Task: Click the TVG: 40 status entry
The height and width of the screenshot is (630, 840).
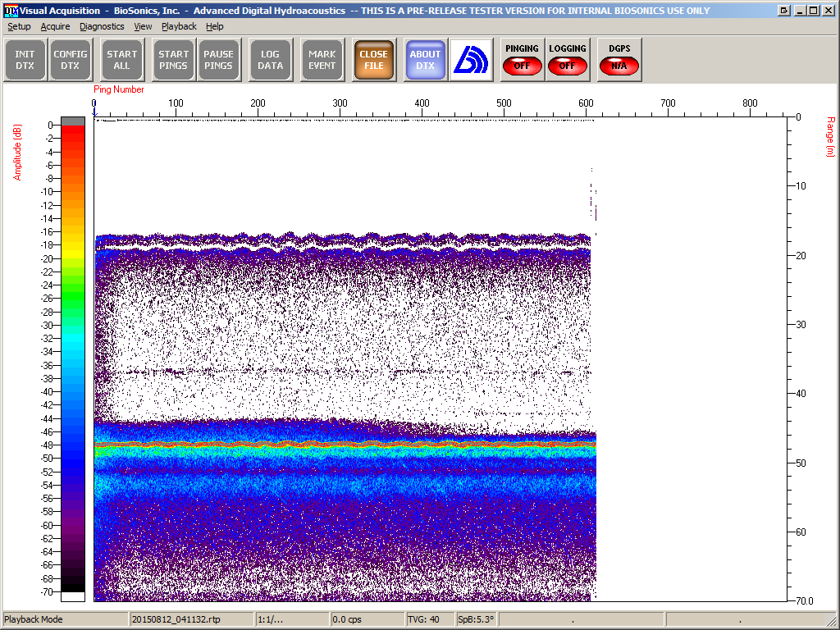Action: click(423, 619)
